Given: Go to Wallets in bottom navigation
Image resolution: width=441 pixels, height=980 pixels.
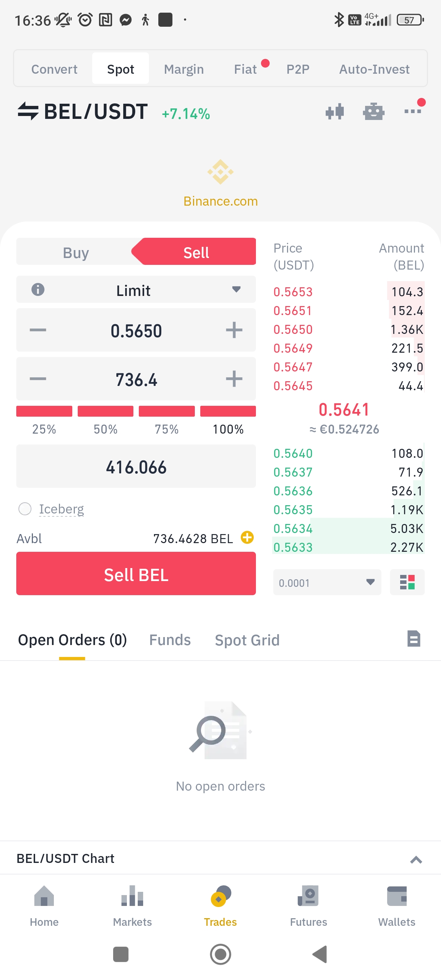Looking at the screenshot, I should tap(397, 906).
